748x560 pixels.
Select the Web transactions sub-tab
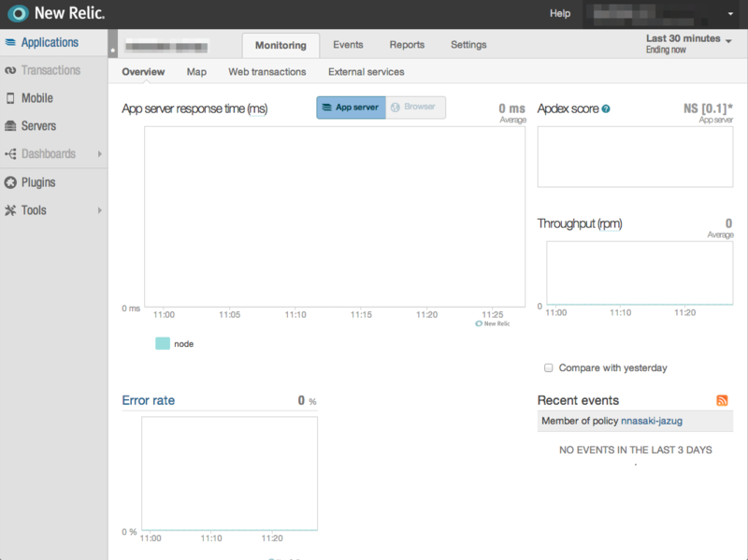coord(267,72)
